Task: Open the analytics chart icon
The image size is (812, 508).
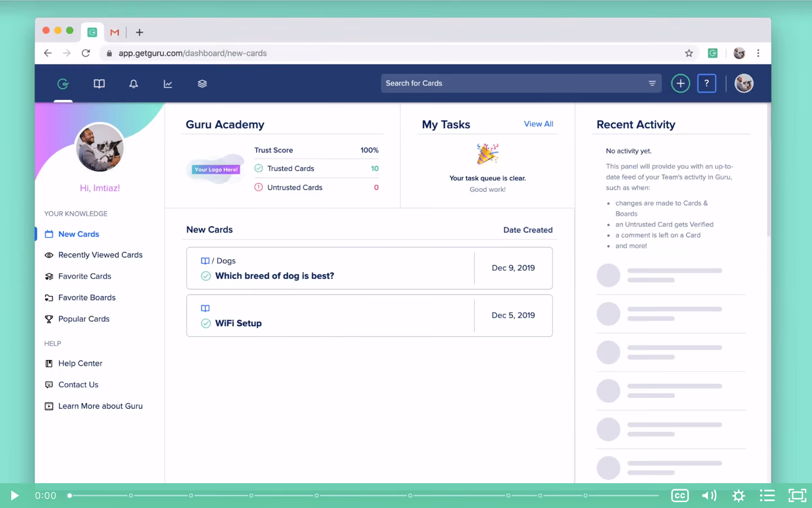Action: point(168,84)
